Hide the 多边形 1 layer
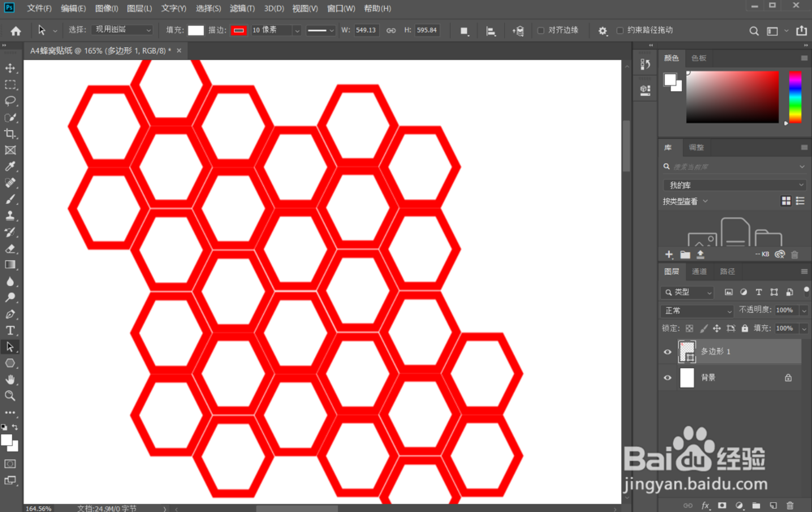 (x=667, y=352)
